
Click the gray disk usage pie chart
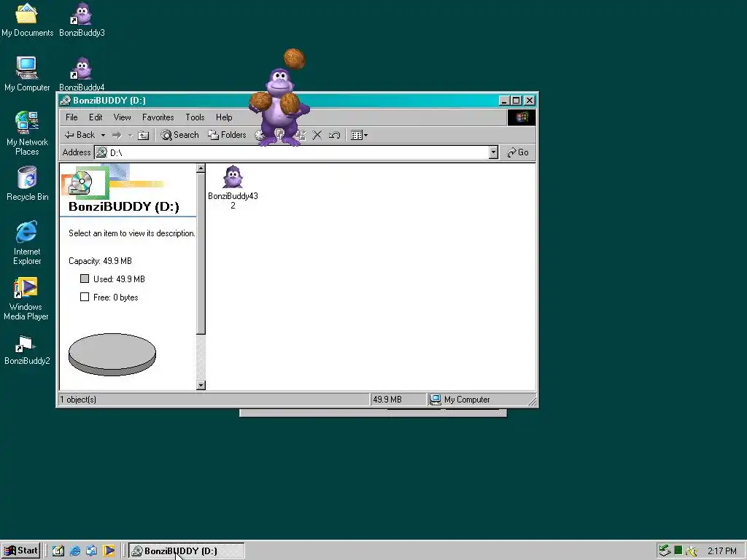112,354
